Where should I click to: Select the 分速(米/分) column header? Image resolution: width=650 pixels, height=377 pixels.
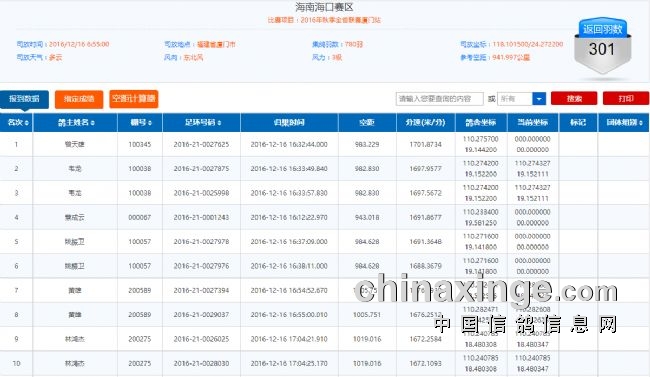[426, 123]
